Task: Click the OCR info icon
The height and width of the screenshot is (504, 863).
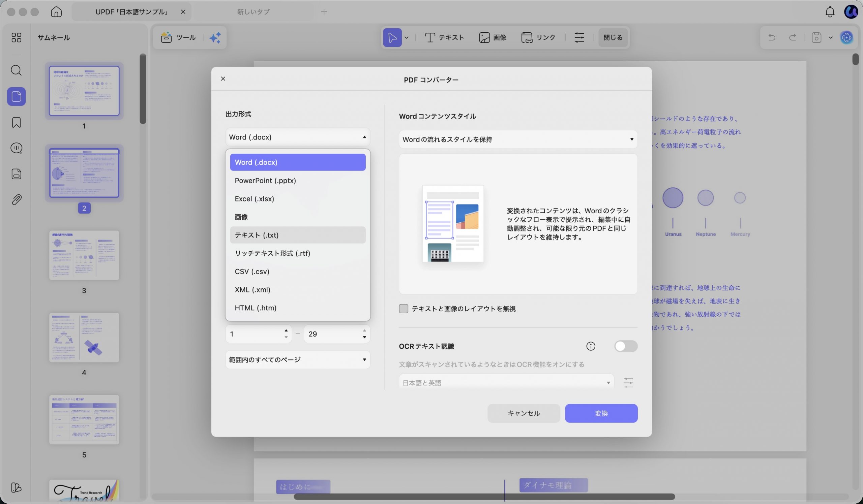Action: click(x=591, y=346)
